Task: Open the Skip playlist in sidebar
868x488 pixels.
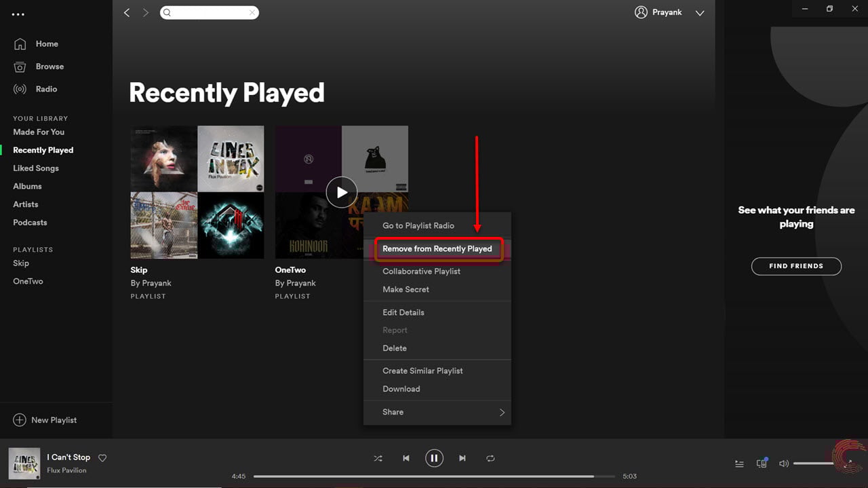Action: (x=21, y=263)
